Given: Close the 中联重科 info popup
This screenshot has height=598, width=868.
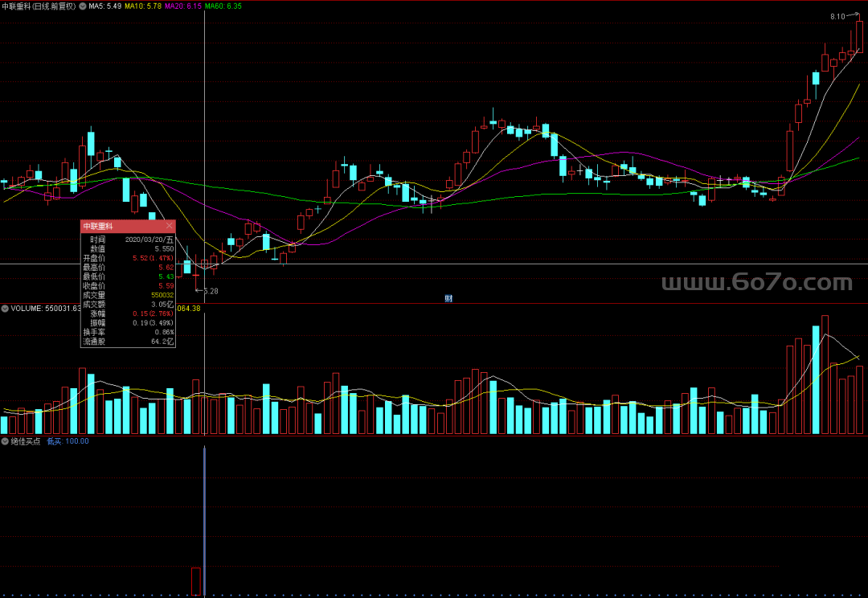Looking at the screenshot, I should pyautogui.click(x=170, y=226).
